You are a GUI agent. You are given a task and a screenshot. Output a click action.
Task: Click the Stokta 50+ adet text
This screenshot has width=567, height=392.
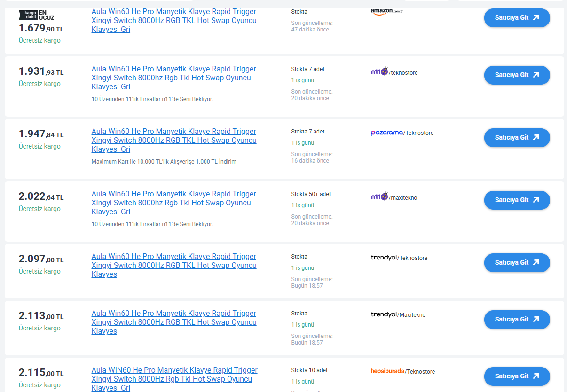click(311, 194)
